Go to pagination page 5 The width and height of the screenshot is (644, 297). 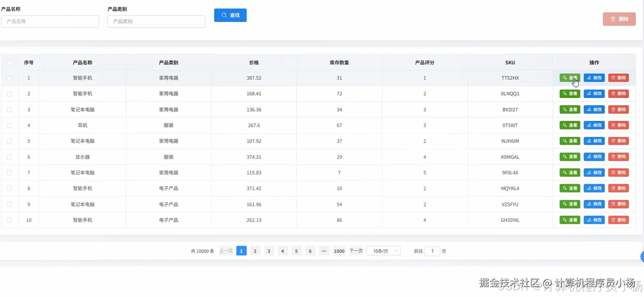click(x=296, y=251)
